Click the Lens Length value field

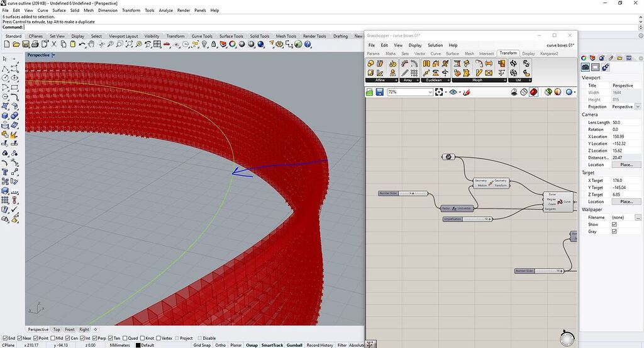tap(625, 123)
